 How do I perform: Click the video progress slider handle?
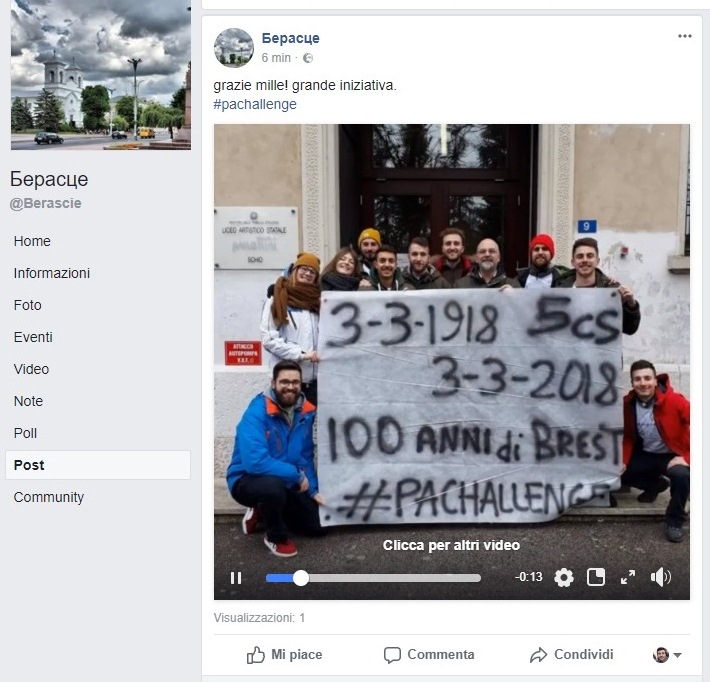point(301,578)
